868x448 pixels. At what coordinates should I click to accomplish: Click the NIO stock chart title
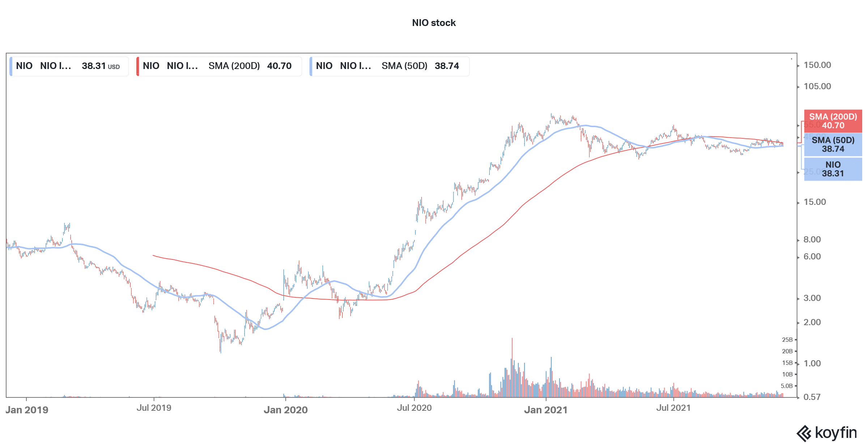point(434,23)
